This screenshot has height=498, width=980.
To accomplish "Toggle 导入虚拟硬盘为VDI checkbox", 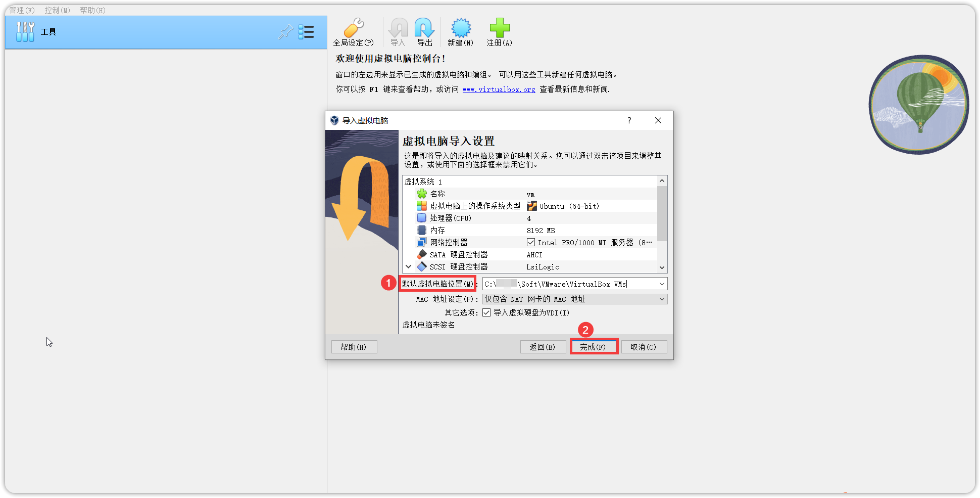I will coord(486,312).
